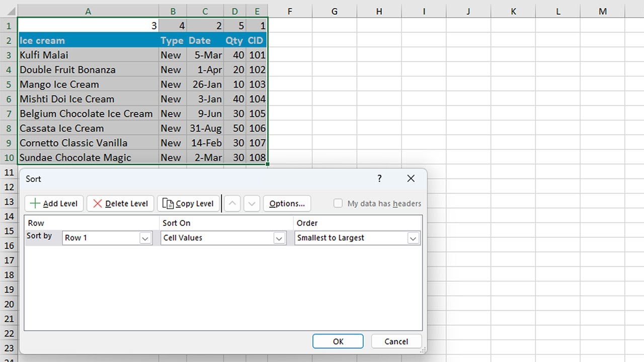This screenshot has width=644, height=362.
Task: Click the Sort dialog help question mark
Action: tap(379, 178)
